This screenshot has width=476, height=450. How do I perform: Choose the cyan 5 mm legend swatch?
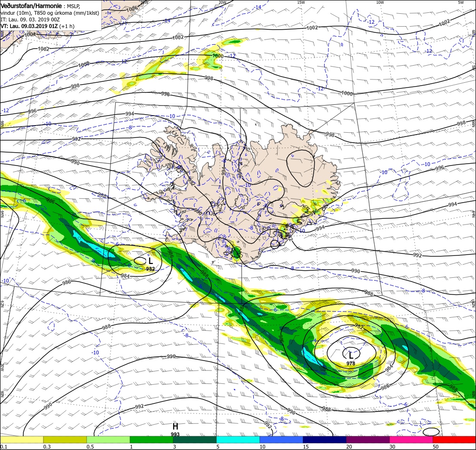click(238, 440)
